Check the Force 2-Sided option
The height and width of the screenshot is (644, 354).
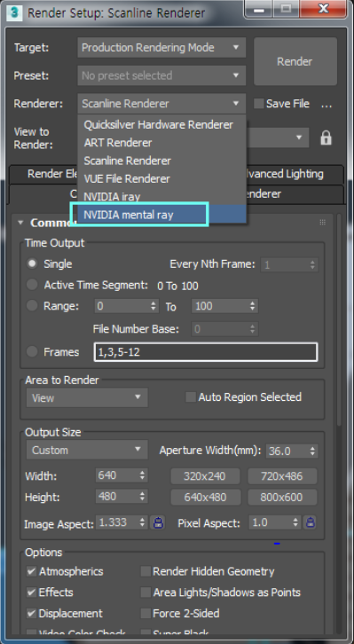click(x=146, y=614)
